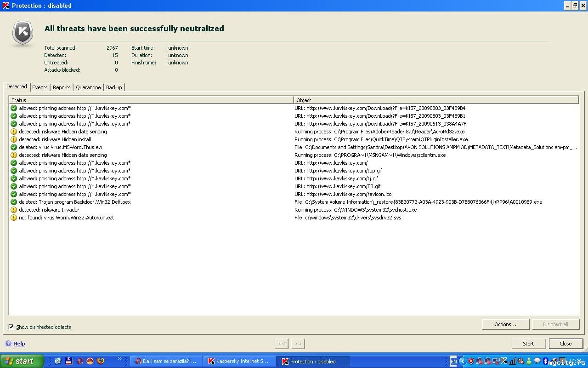Viewport: 588px width, 368px height.
Task: Click the previous << navigation button
Action: click(282, 344)
